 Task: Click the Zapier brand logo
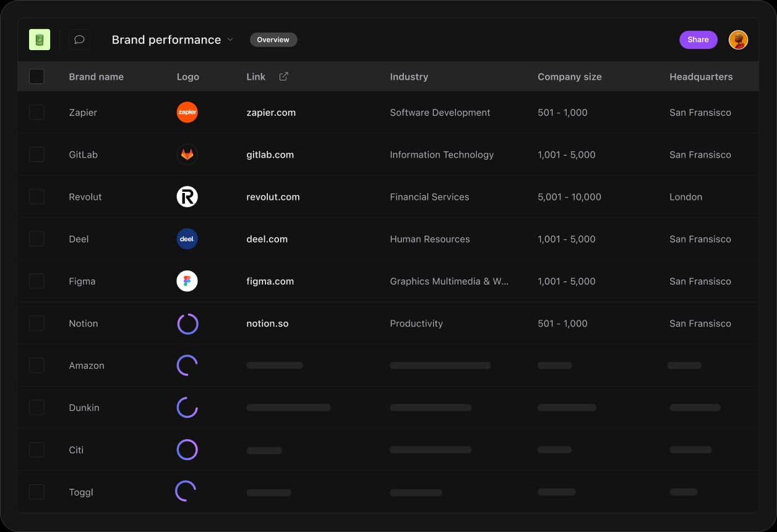[187, 112]
